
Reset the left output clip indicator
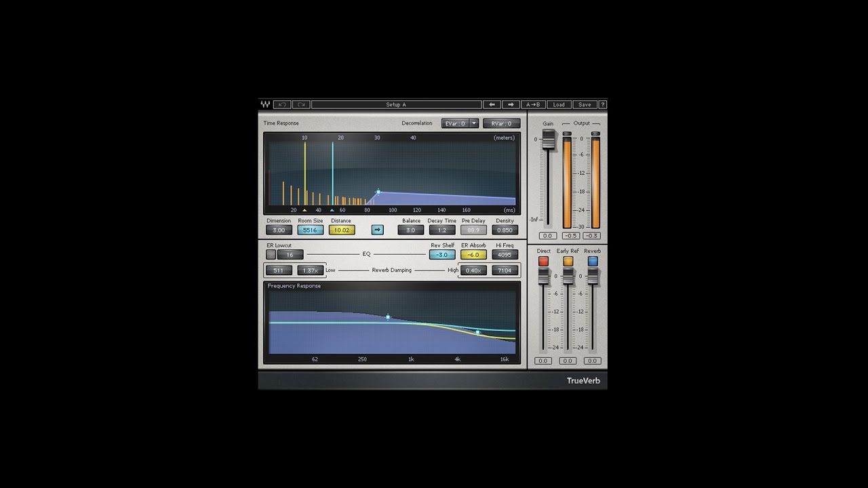[567, 134]
